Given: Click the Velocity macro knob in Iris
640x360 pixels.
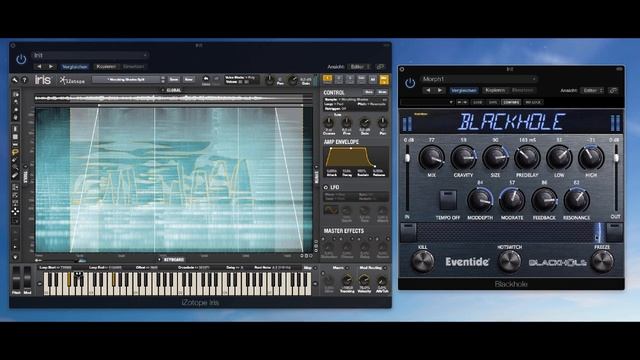Looking at the screenshot, I should [x=364, y=280].
